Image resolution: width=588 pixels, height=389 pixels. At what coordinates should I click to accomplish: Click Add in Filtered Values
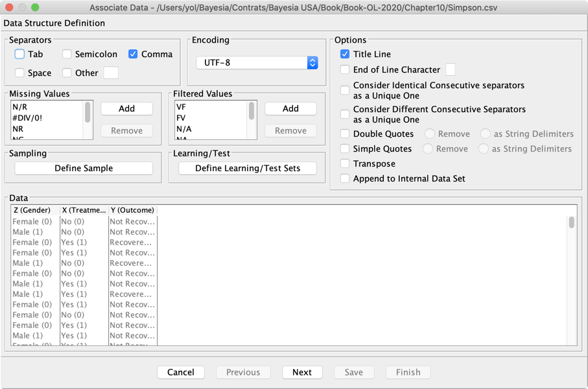point(290,109)
